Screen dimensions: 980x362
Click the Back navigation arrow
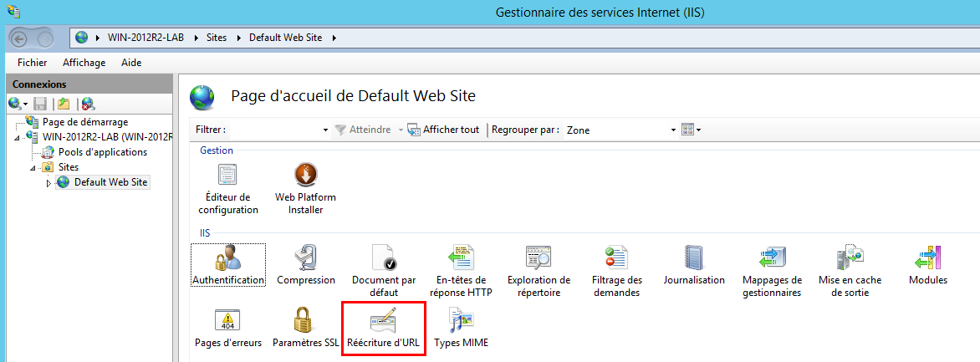tap(20, 38)
